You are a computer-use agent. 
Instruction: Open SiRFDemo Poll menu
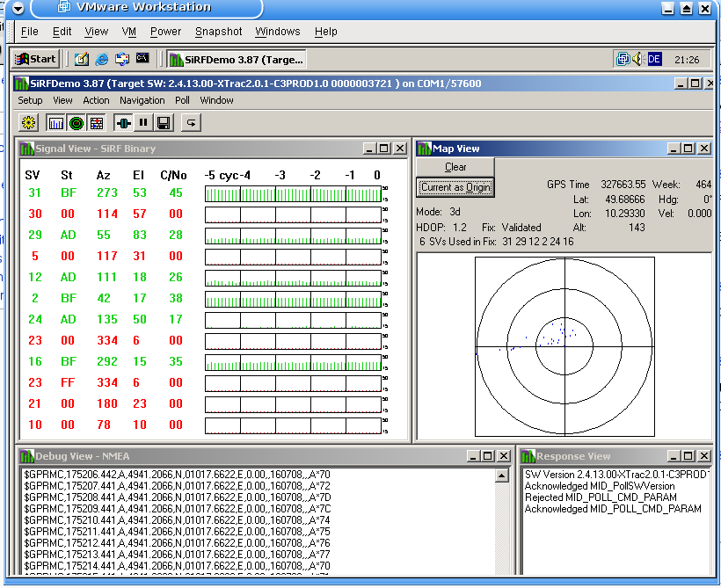click(182, 100)
